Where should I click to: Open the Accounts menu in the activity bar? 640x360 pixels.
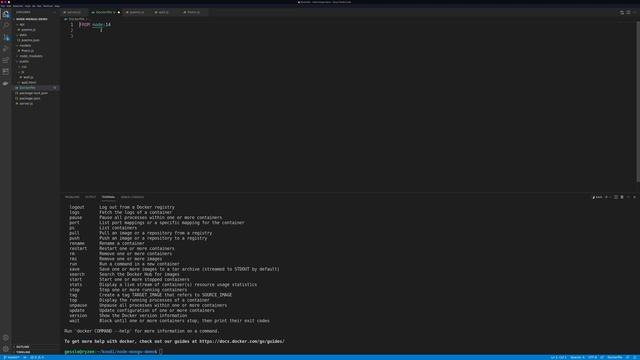(x=6, y=338)
